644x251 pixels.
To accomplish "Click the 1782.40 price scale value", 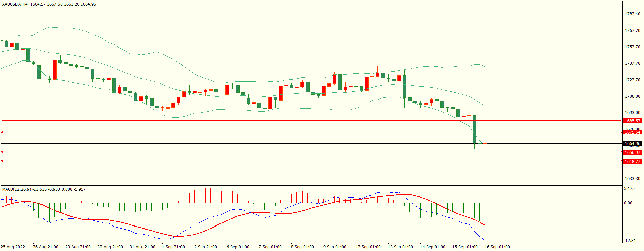I will tap(632, 14).
